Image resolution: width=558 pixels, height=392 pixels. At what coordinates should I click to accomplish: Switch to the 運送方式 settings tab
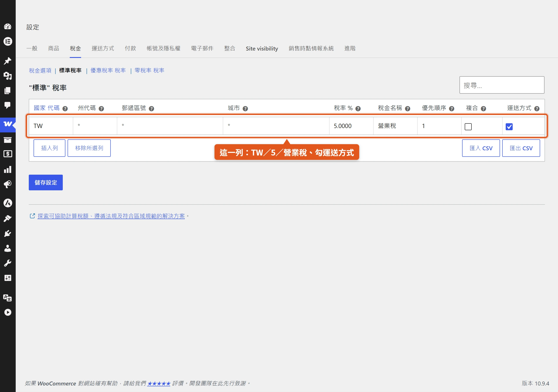point(103,48)
